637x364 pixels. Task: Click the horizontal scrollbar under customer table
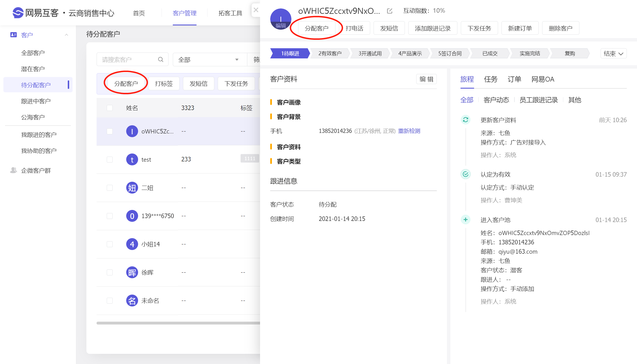click(x=178, y=323)
